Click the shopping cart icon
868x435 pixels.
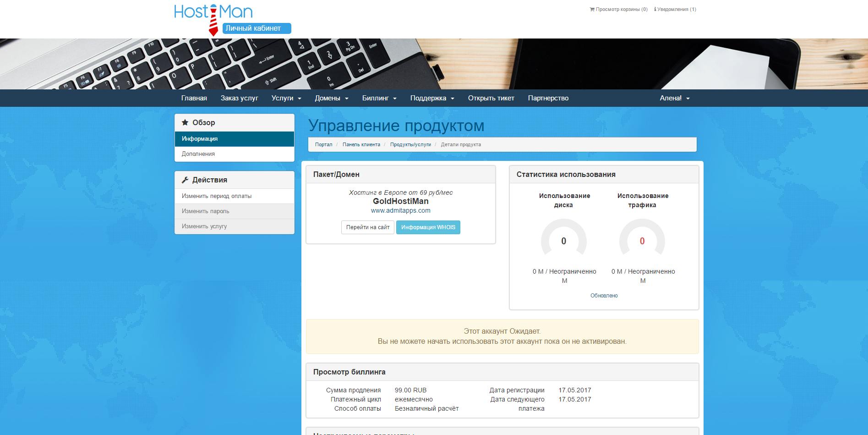592,9
